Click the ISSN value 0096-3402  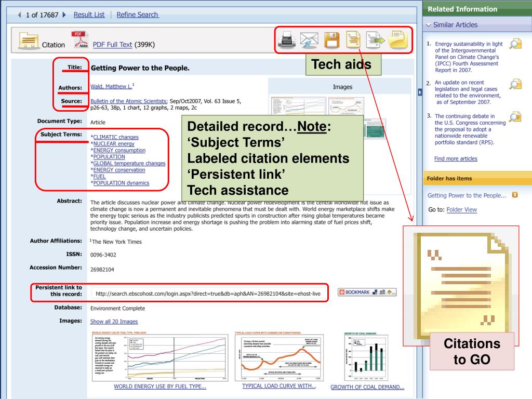[x=103, y=255]
